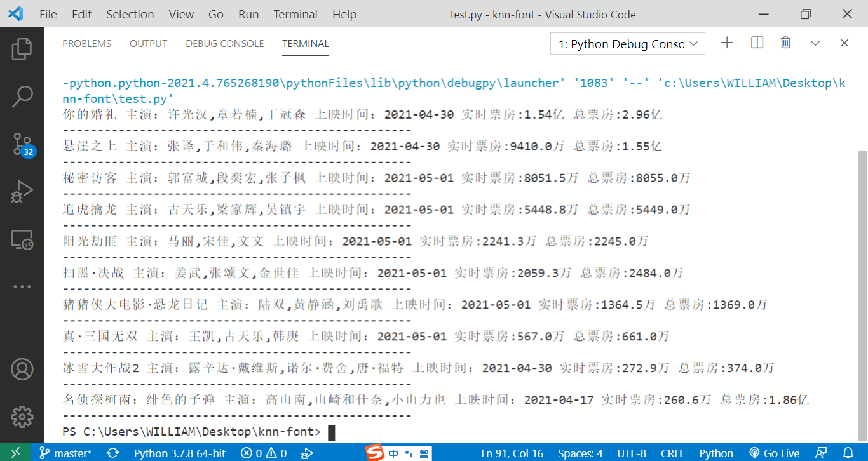Click output line starting 追虎擒龙
Image resolution: width=868 pixels, height=461 pixels.
[376, 210]
